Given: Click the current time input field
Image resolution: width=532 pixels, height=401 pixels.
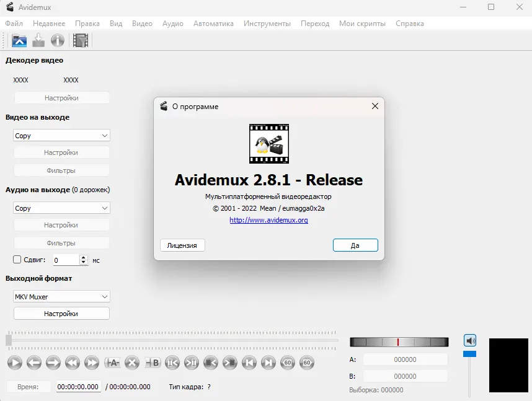Looking at the screenshot, I should click(x=78, y=387).
